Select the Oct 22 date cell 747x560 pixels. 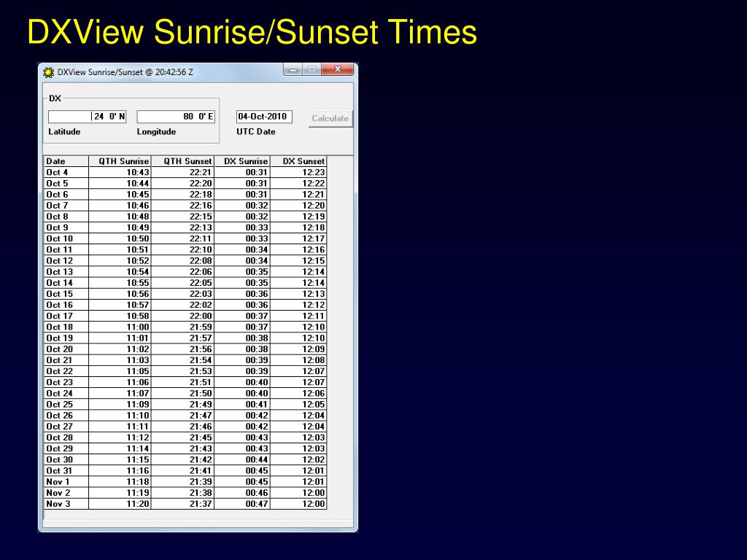[66, 371]
